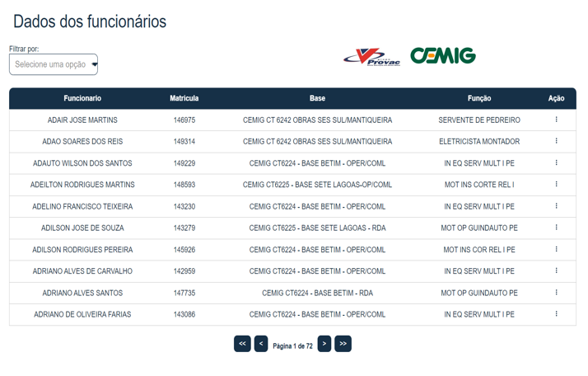The width and height of the screenshot is (588, 376).
Task: Open actions menu for ADAUTO WILSON DOS SANTOS
Action: tap(556, 162)
